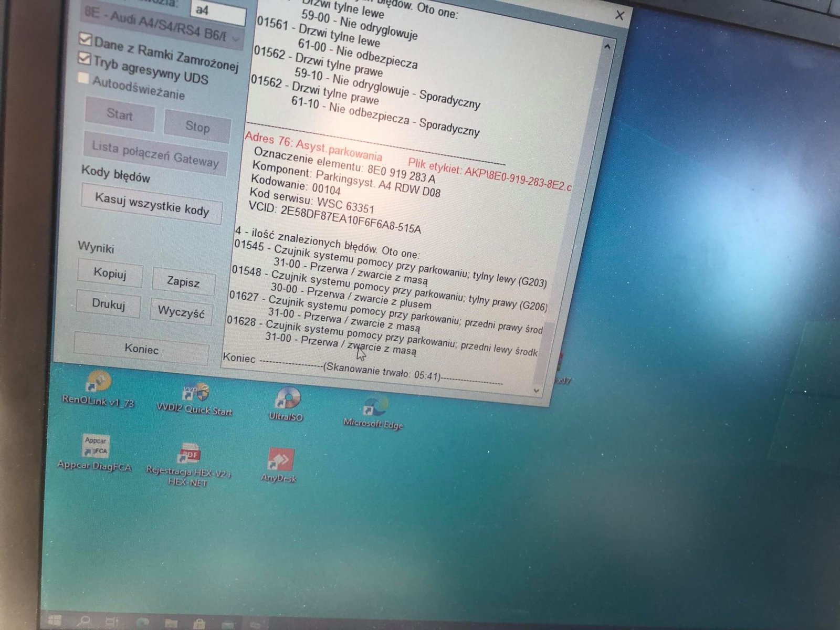Screen dimensions: 840x630
Task: Click the taskbar search magnifier icon
Action: click(x=83, y=622)
